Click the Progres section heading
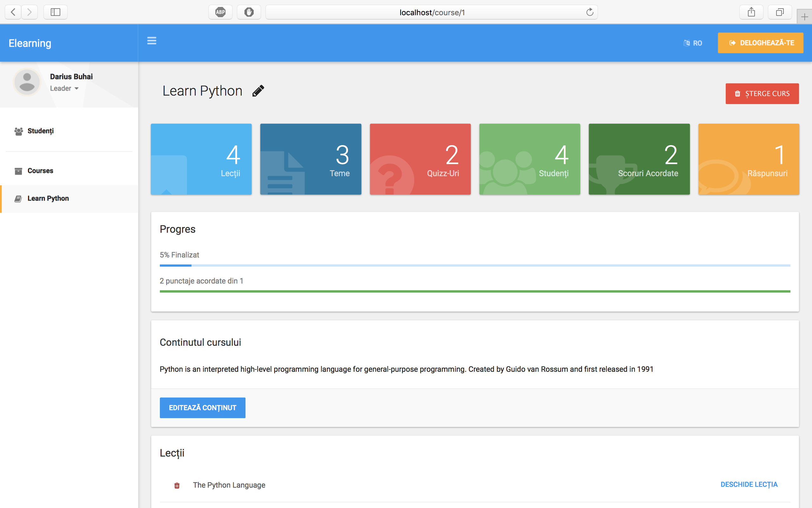 pyautogui.click(x=178, y=229)
